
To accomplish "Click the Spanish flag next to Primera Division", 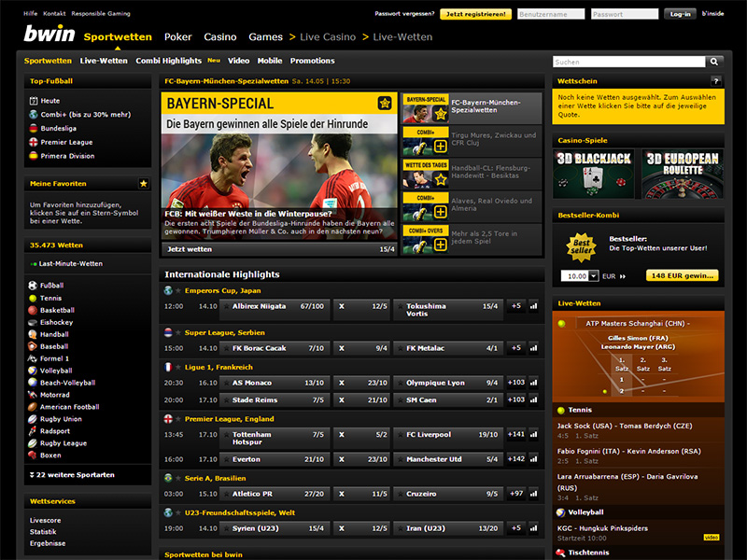I will [34, 156].
